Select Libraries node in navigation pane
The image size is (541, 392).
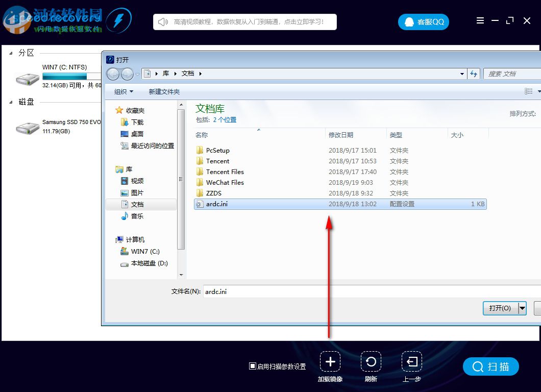pos(124,169)
